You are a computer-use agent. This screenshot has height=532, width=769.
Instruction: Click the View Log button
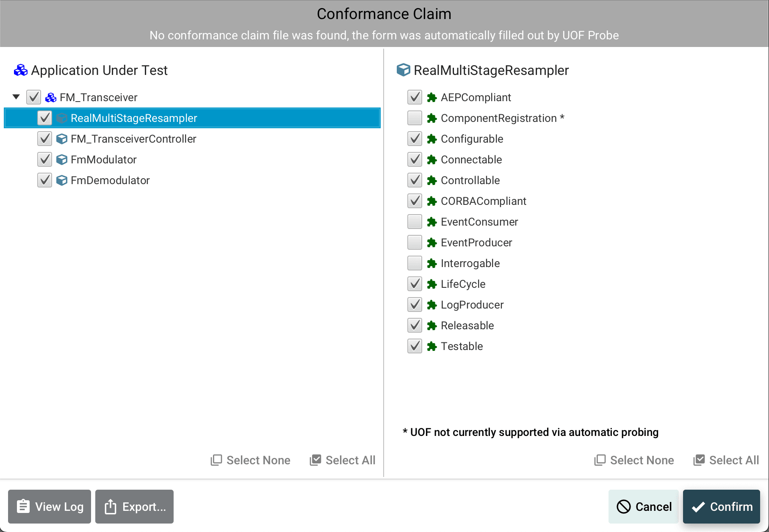[49, 506]
